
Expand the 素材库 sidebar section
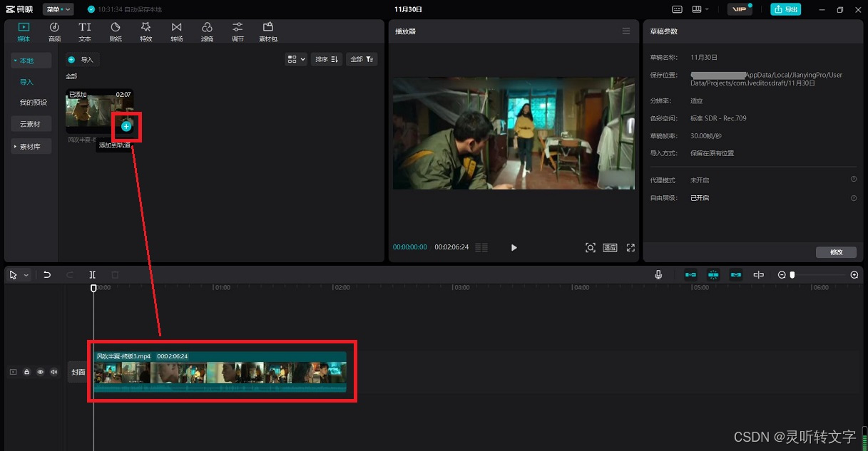tap(31, 146)
